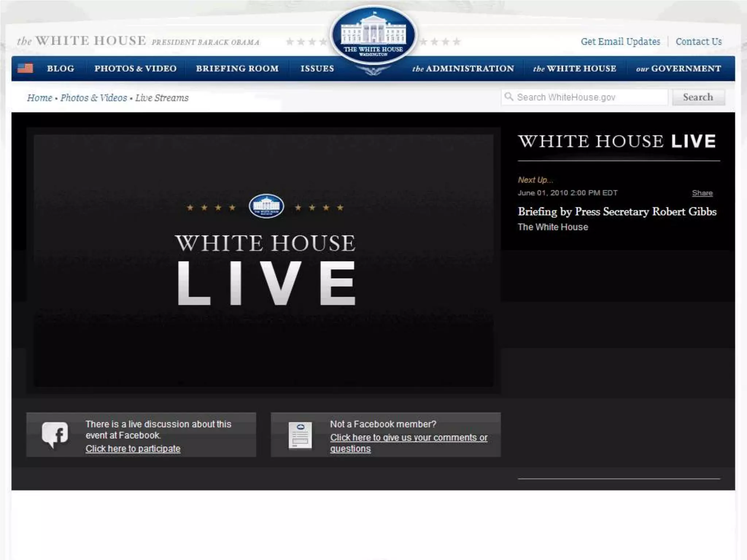747x560 pixels.
Task: Open the Briefing Room menu
Action: 237,69
